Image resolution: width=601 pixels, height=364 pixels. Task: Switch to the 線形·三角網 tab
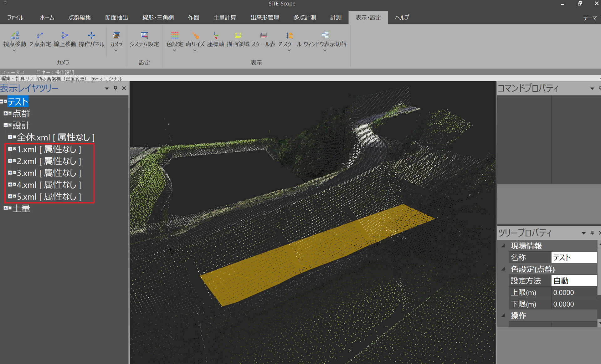pos(158,18)
